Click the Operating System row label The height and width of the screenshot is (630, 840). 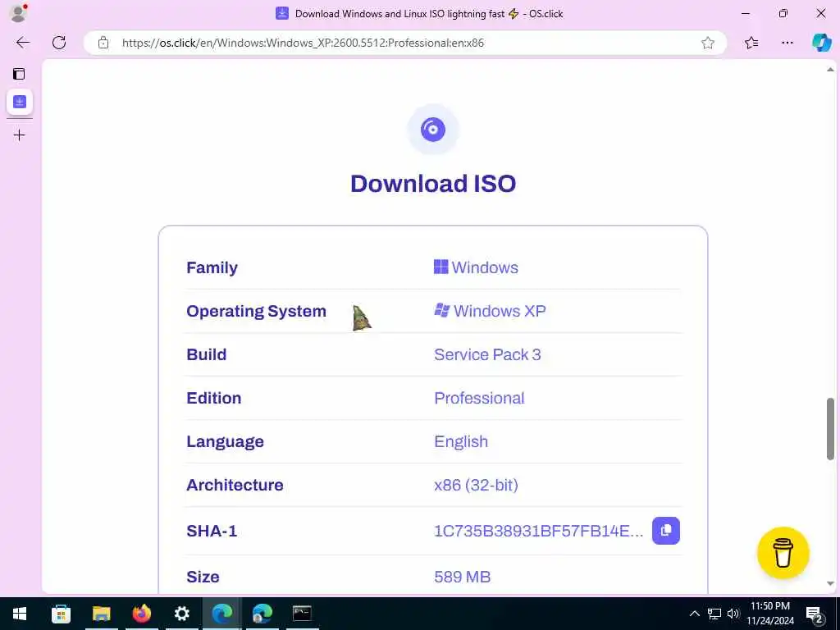(256, 311)
